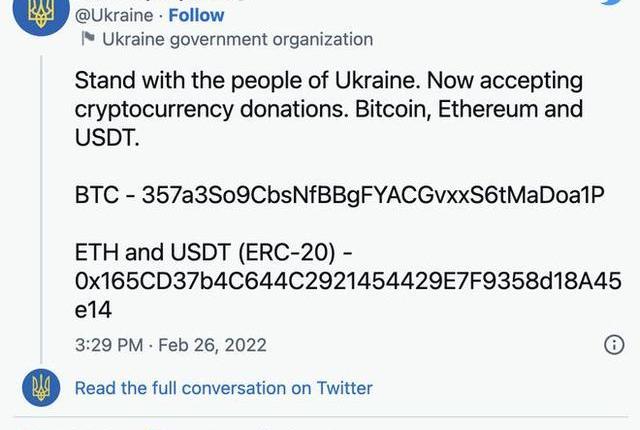Screen dimensions: 640x430
Task: Open the tweet info icon
Action: coord(614,345)
